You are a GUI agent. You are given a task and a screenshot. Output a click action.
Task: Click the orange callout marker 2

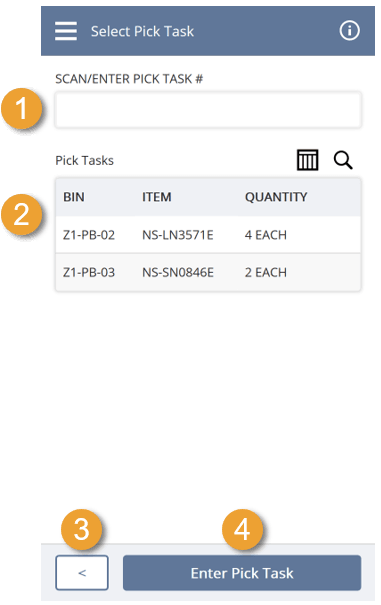(x=22, y=215)
